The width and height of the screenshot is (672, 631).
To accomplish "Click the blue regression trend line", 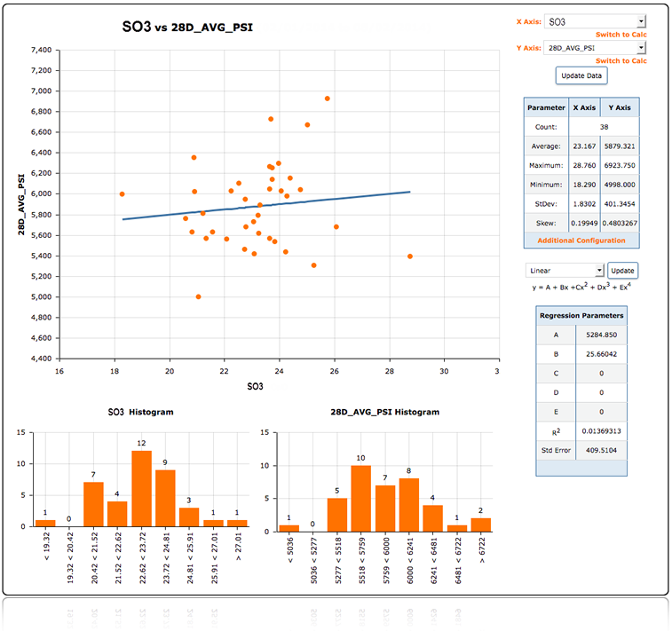I will [x=266, y=205].
